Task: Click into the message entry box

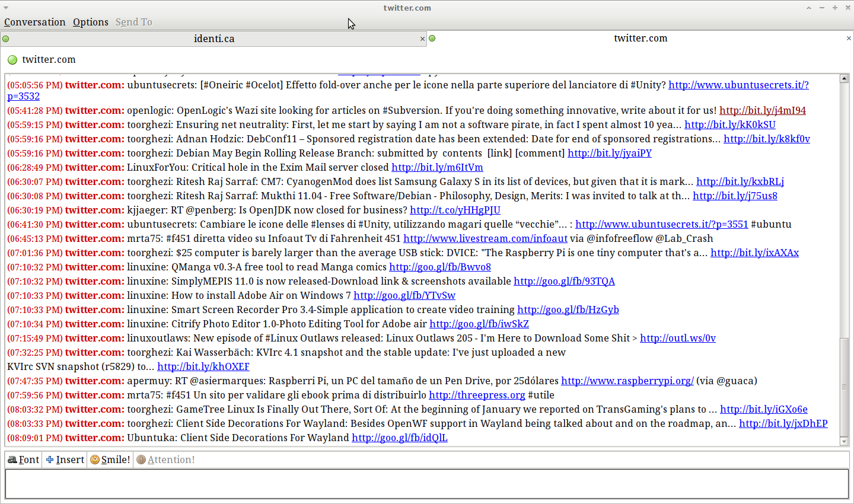Action: 427,484
